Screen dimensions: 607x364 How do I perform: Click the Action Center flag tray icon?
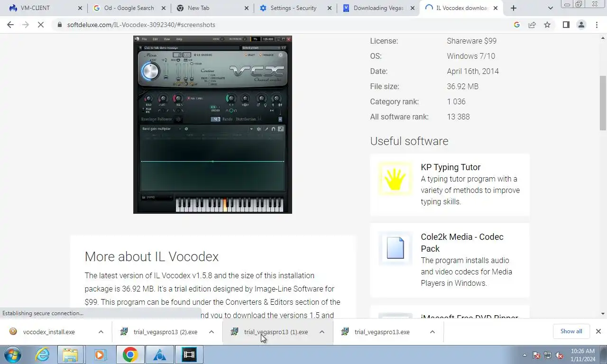coord(536,355)
